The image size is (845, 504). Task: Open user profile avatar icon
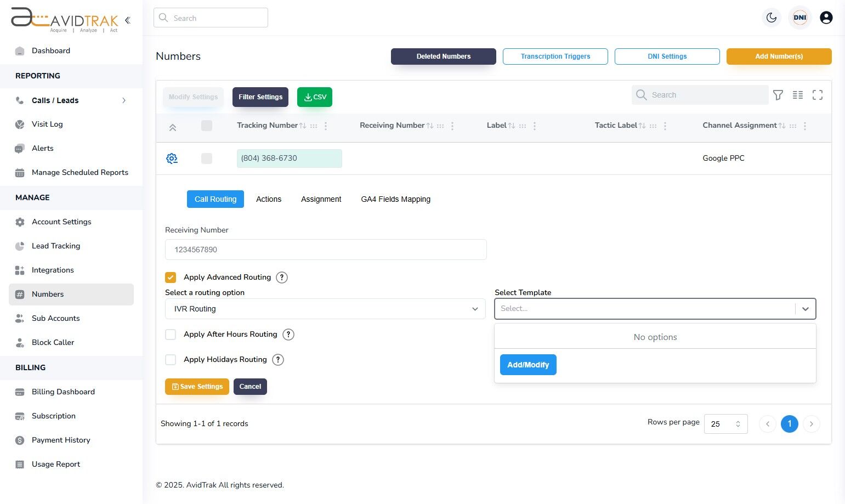(x=826, y=18)
